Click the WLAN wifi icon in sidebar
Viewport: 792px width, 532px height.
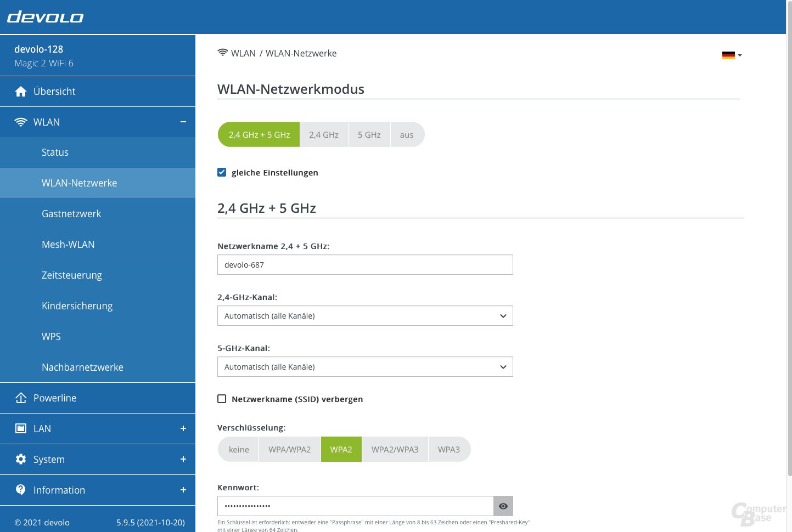click(21, 122)
